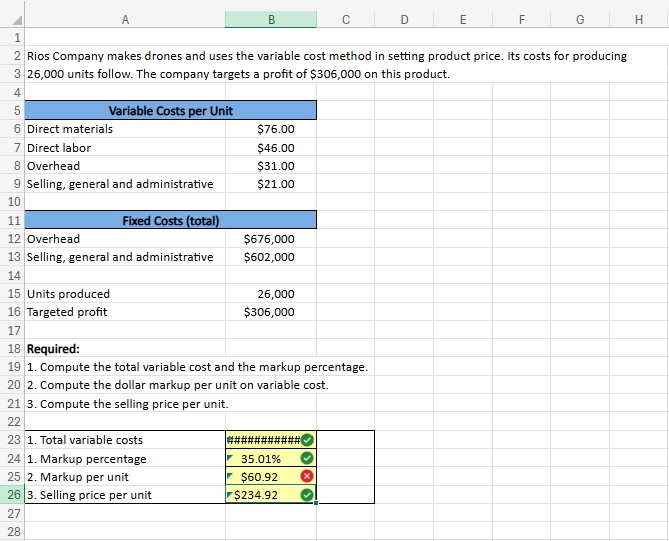Select row 23 header
Screen dimensions: 669x541
(12, 439)
